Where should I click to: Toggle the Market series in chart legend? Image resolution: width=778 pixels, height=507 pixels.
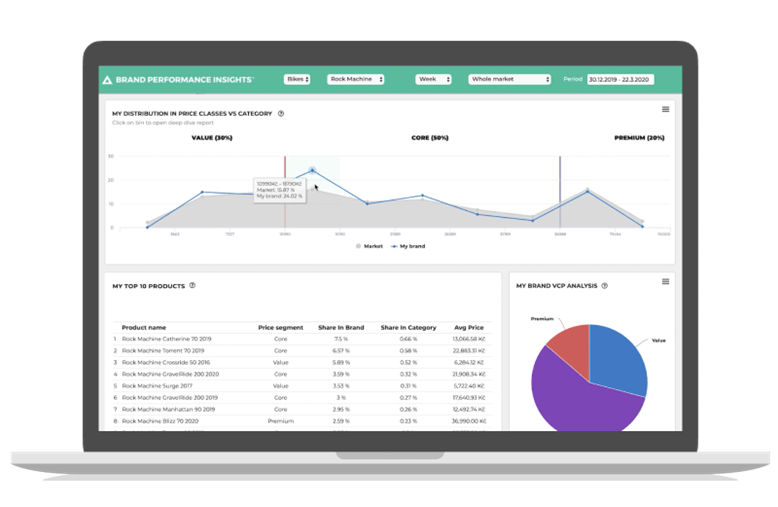tap(368, 245)
